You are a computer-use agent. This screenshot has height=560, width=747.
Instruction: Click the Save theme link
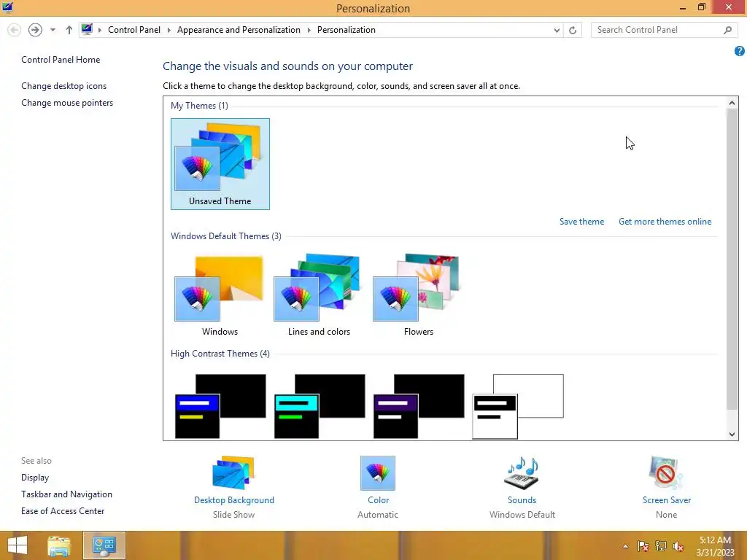point(581,222)
